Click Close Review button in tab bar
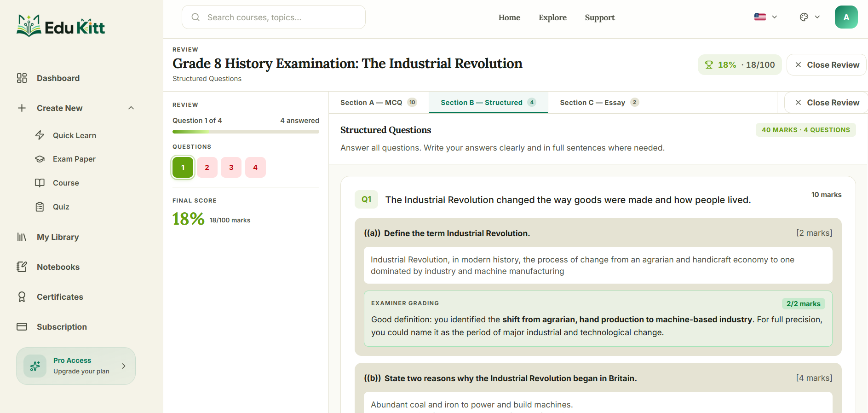 click(x=827, y=103)
